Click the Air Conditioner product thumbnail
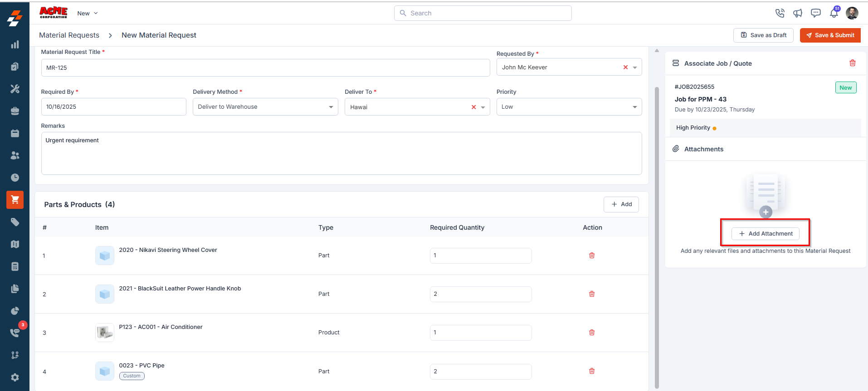 [x=105, y=333]
